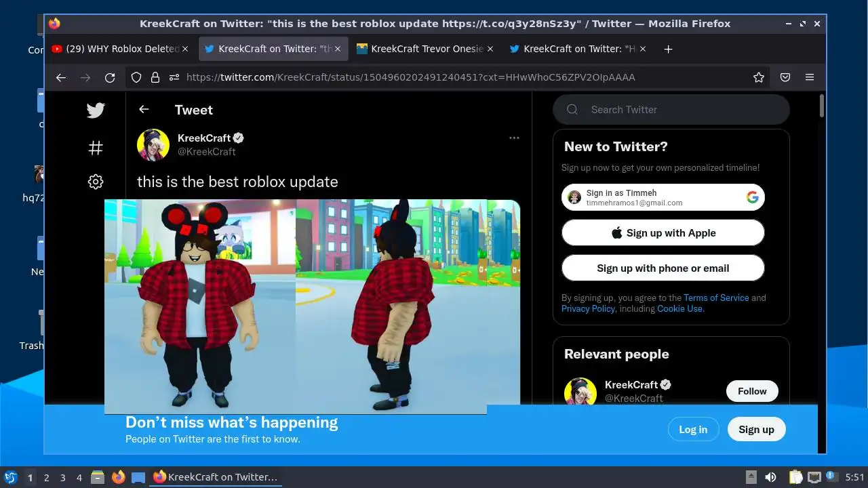This screenshot has width=868, height=488.
Task: Close the last KreekCraft on Twitter tab
Action: [643, 49]
